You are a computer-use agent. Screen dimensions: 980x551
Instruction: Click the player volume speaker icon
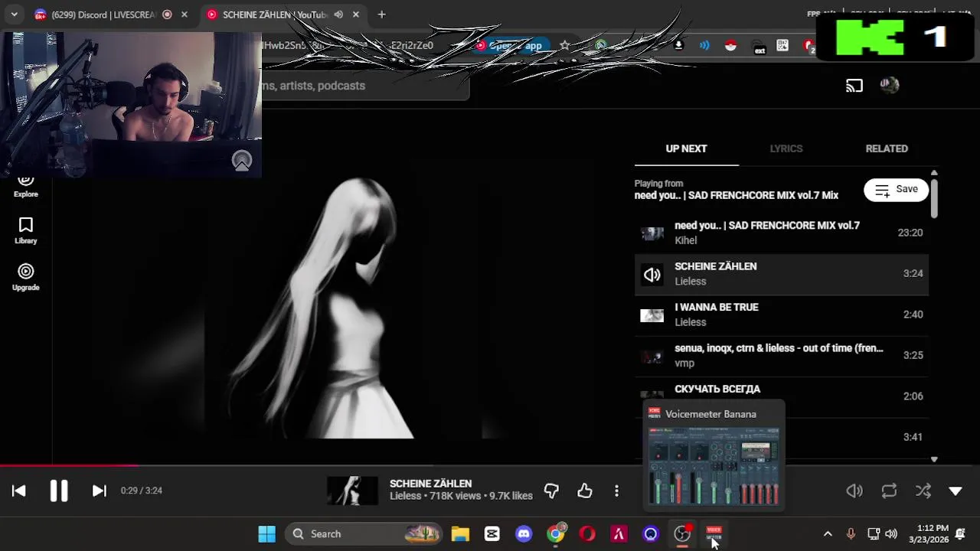[854, 491]
